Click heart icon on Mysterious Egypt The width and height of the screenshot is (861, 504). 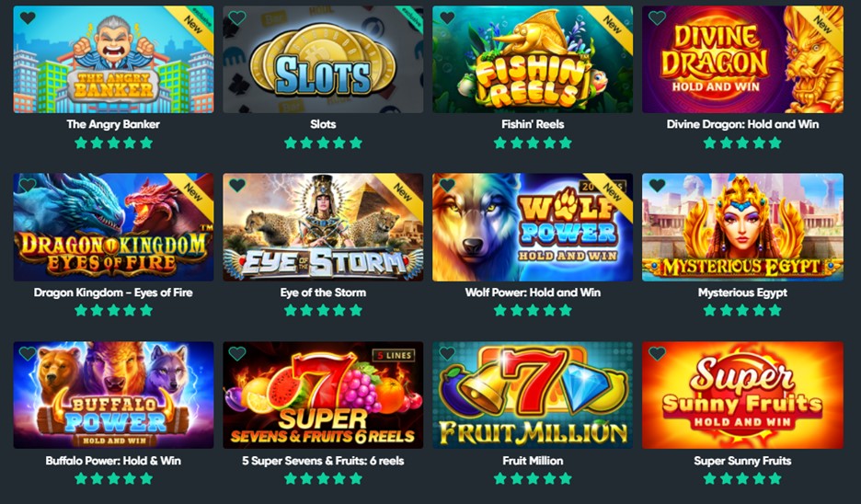click(657, 185)
